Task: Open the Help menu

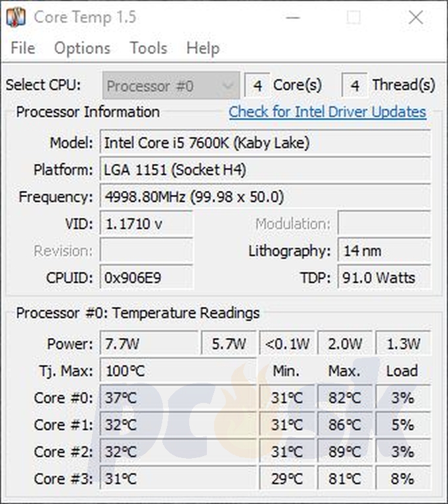Action: coord(203,48)
